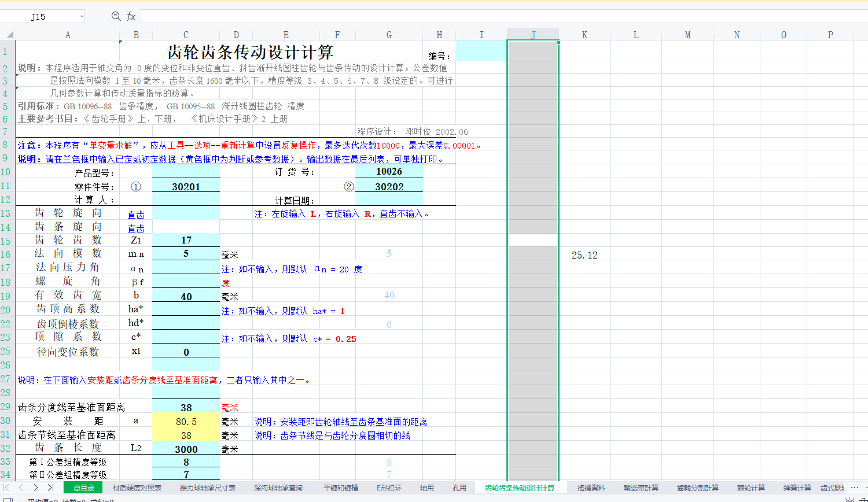
Task: Open the 齿轮分割计算 sheet tab
Action: click(697, 488)
